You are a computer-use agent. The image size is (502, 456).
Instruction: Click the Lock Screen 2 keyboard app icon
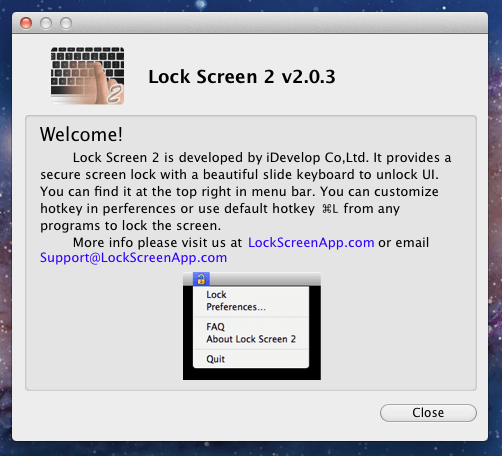[x=87, y=76]
